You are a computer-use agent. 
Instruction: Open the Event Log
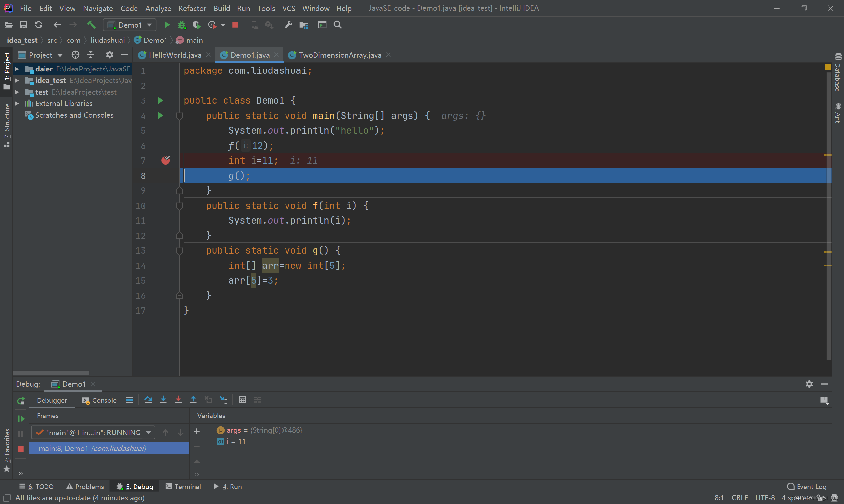[x=807, y=486]
